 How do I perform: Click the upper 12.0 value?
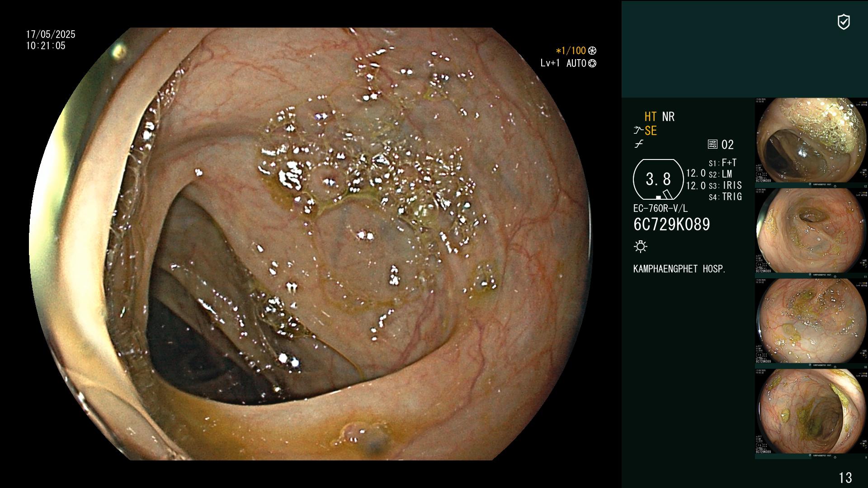click(x=696, y=174)
